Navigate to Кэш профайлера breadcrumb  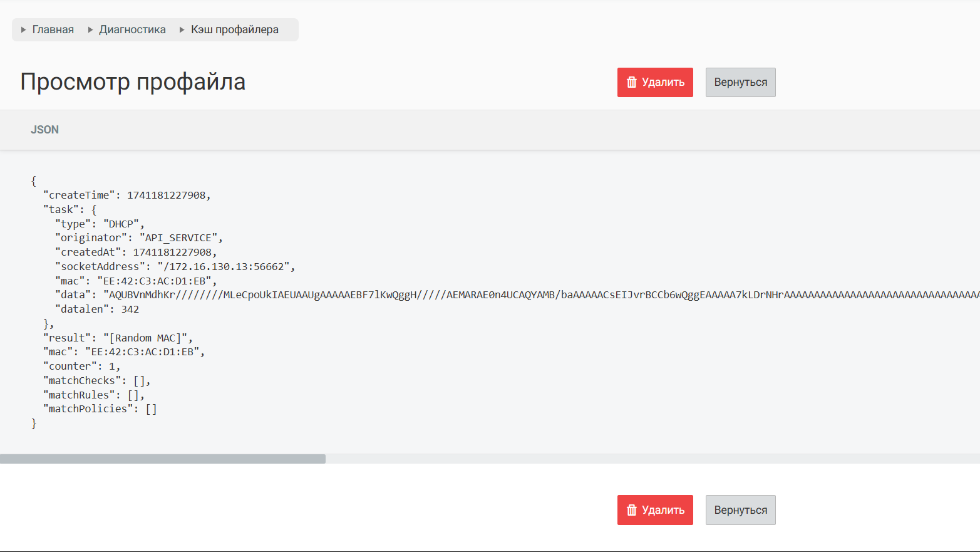pyautogui.click(x=235, y=30)
